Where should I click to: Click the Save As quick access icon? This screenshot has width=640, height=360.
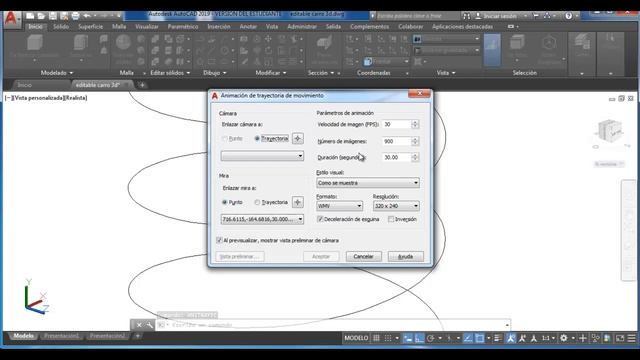pyautogui.click(x=64, y=16)
